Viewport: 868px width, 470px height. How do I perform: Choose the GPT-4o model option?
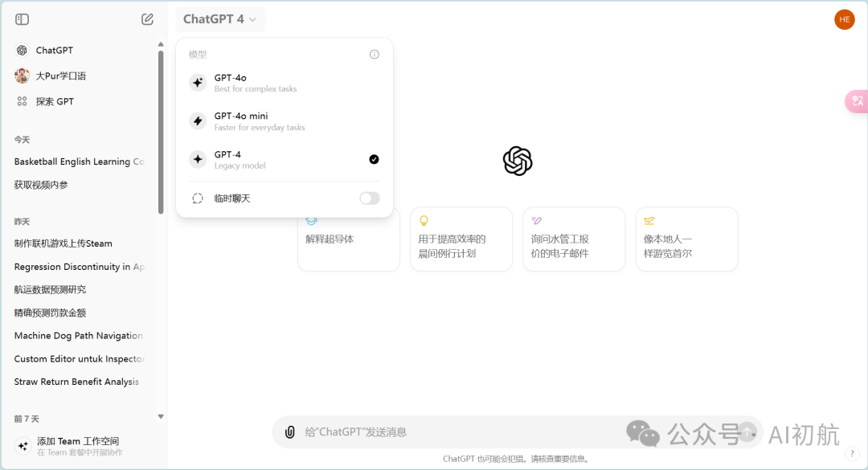284,83
